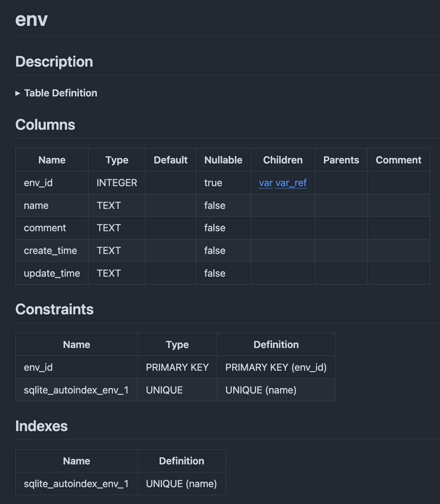Select the create_time column name cell

(50, 251)
